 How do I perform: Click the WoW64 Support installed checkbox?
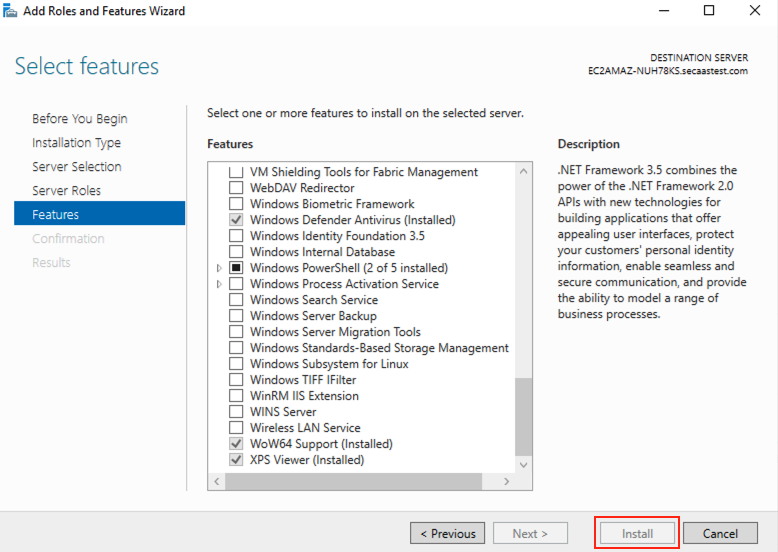[236, 443]
